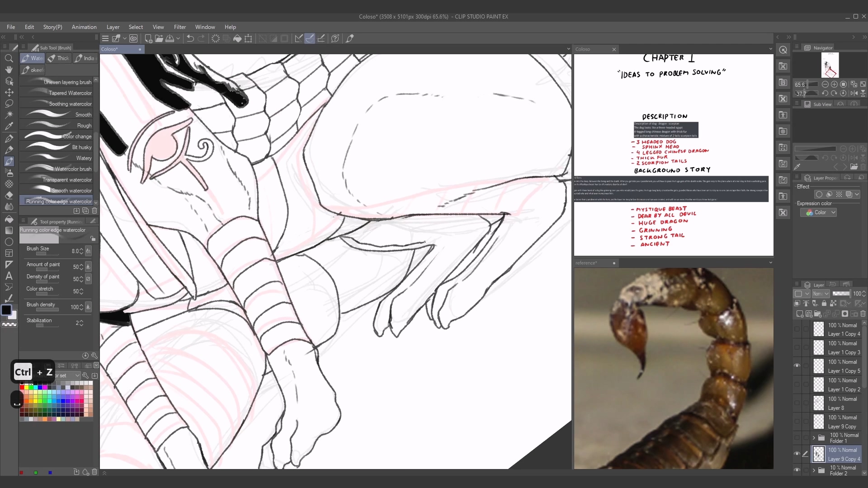Screen dimensions: 868x488
Task: Select the Zoom magnifier tool
Action: pos(9,58)
